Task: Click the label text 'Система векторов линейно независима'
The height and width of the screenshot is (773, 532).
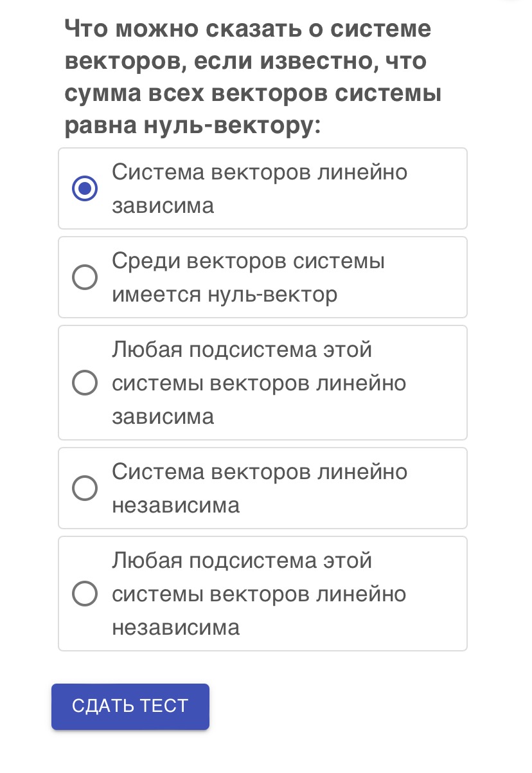Action: pos(260,488)
